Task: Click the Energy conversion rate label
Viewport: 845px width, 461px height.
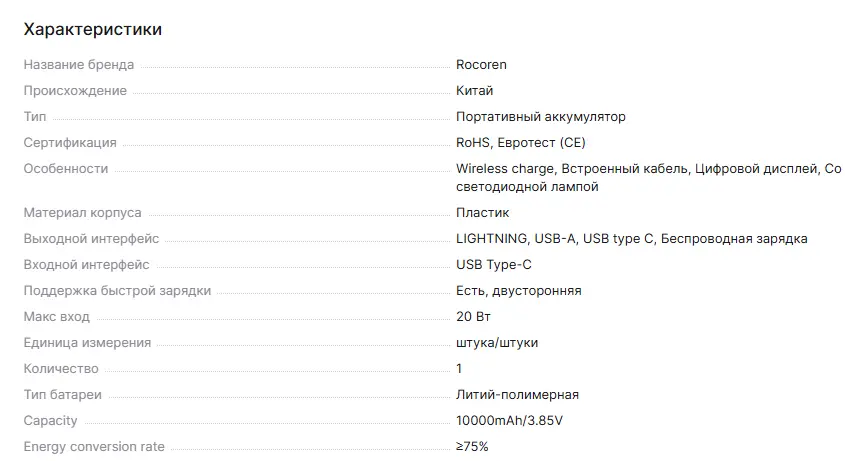Action: pyautogui.click(x=94, y=447)
